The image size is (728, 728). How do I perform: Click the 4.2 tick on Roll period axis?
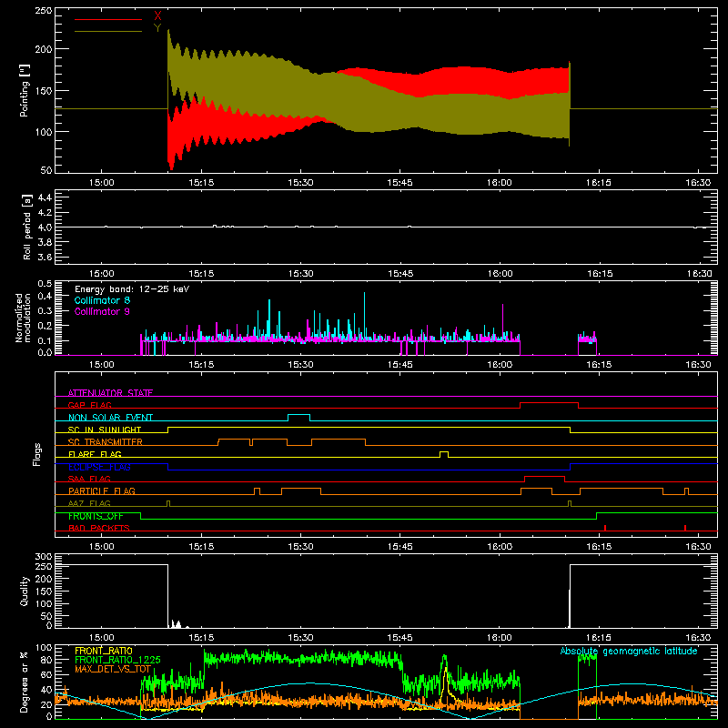coord(45,213)
